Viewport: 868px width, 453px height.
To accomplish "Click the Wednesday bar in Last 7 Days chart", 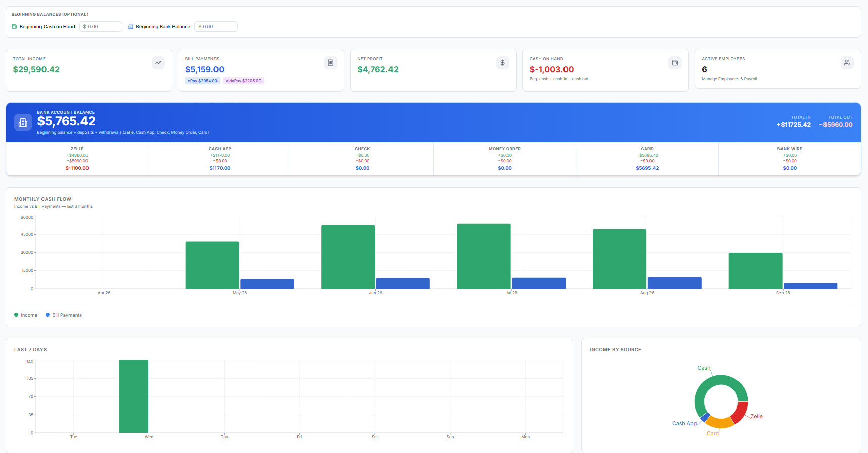I will [x=134, y=396].
